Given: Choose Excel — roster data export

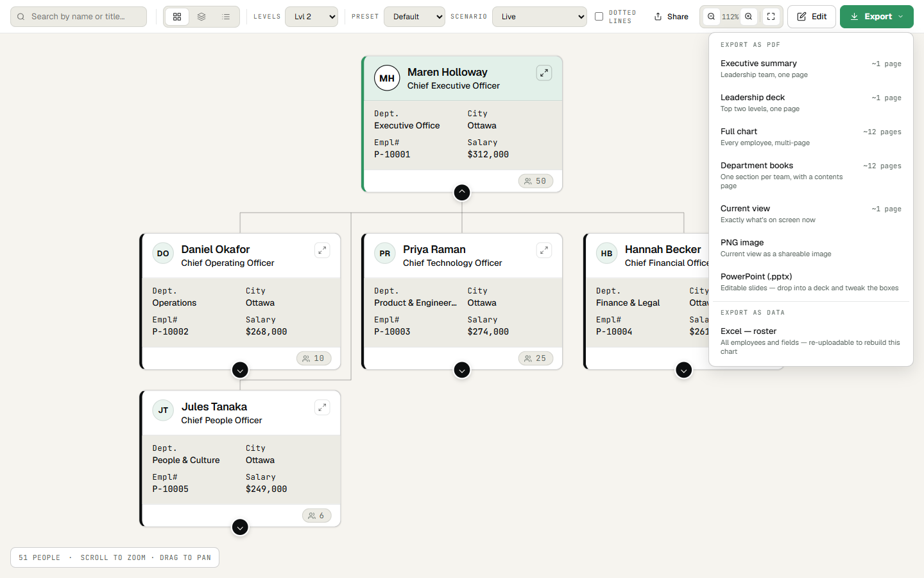Looking at the screenshot, I should 811,341.
